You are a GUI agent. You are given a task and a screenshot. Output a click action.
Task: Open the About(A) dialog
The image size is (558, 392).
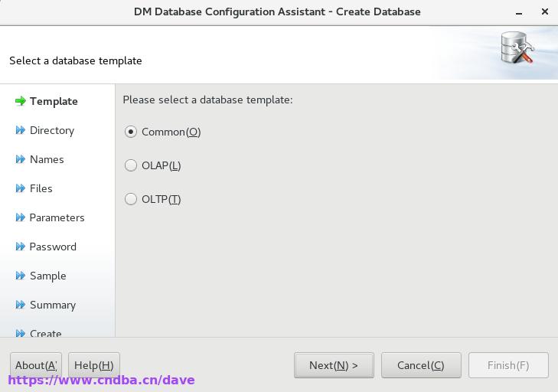pos(36,365)
